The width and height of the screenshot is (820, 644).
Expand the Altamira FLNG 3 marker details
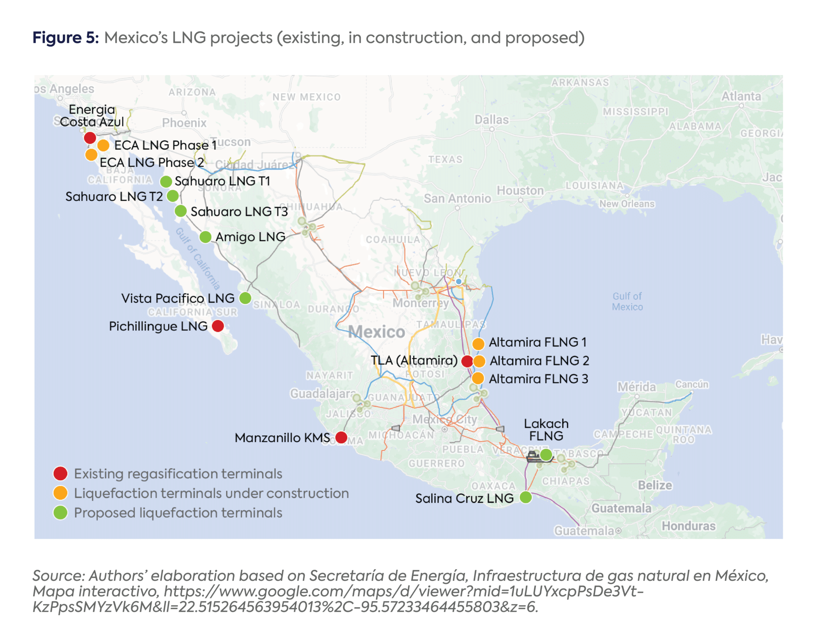(x=479, y=379)
